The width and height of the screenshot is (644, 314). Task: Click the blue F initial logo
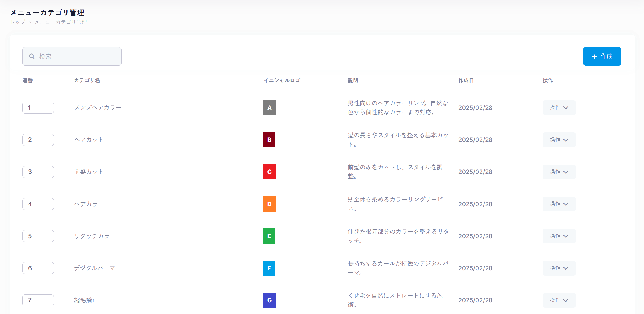[x=269, y=268]
